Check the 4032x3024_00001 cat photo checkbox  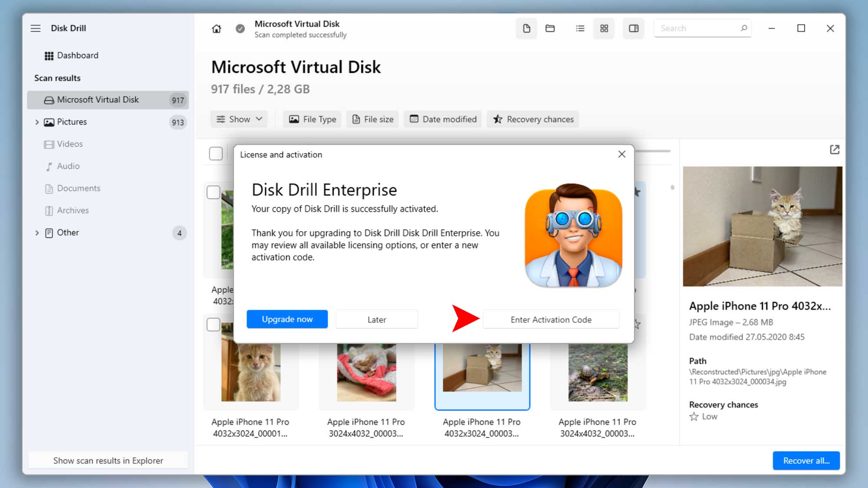[x=214, y=324]
